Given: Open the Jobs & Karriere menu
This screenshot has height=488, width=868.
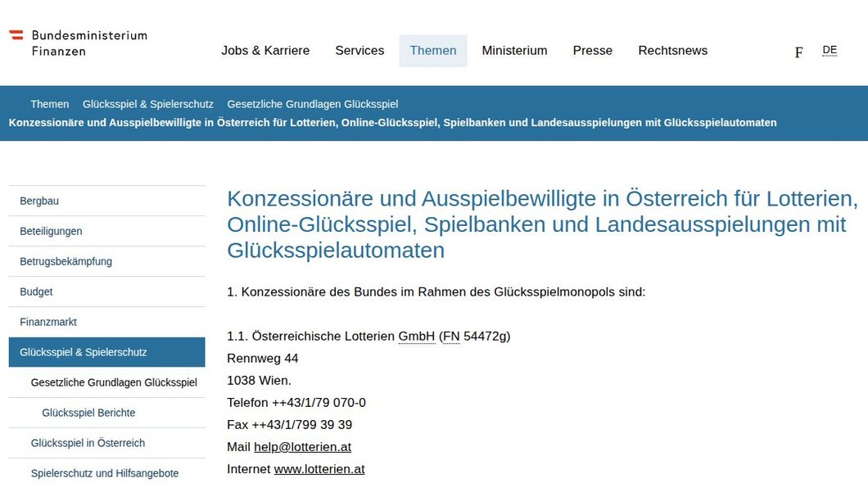Looking at the screenshot, I should (265, 50).
